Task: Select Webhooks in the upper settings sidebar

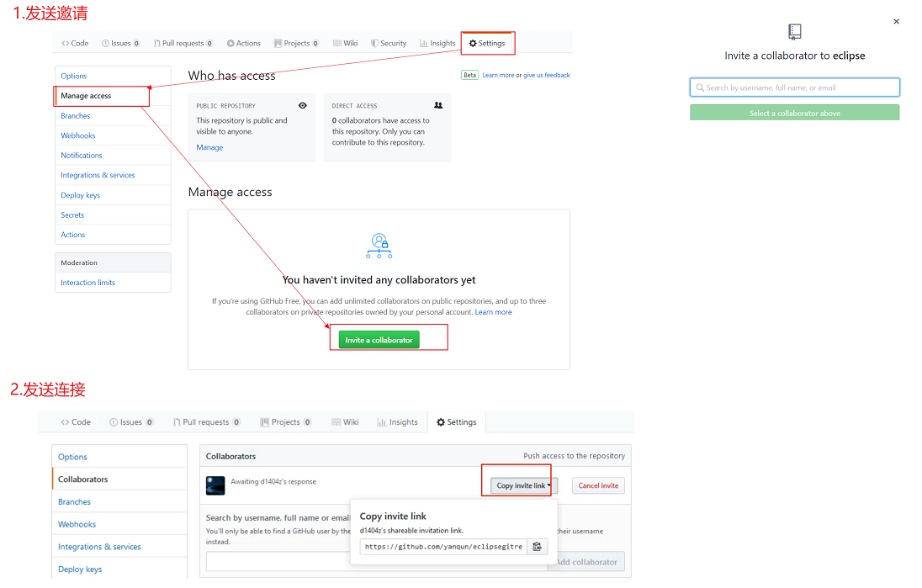Action: (x=78, y=135)
